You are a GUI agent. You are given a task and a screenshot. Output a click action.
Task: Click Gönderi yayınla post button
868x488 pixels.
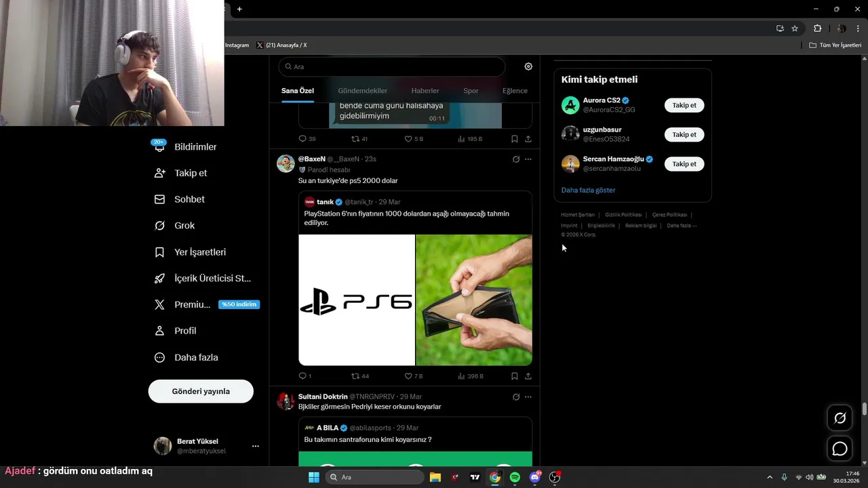(x=201, y=391)
